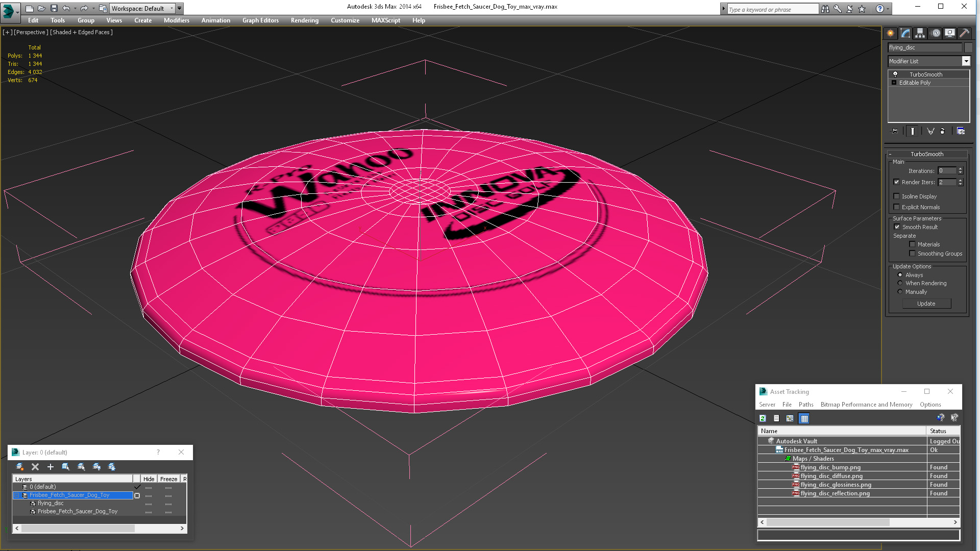Switch to the Hierarchy panel tab
This screenshot has height=551, width=980.
(920, 33)
